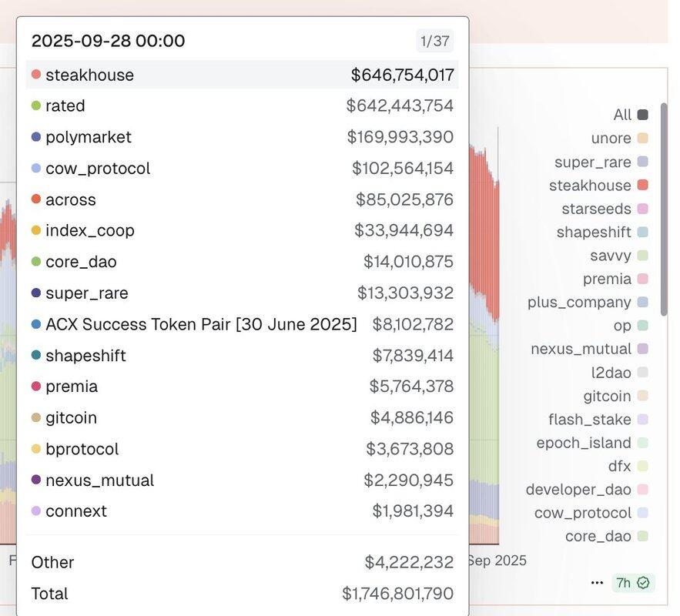This screenshot has width=680, height=616.
Task: Click the gitcoin tooltip row
Action: (243, 417)
